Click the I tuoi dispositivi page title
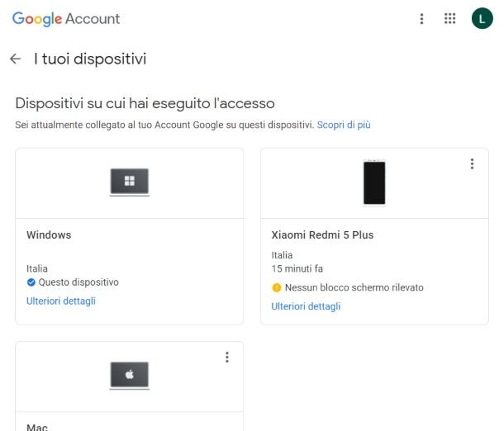The image size is (504, 431). click(x=90, y=59)
